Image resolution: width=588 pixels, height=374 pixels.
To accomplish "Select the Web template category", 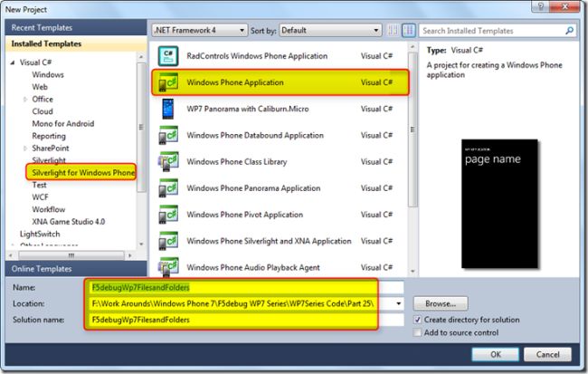I will [40, 87].
